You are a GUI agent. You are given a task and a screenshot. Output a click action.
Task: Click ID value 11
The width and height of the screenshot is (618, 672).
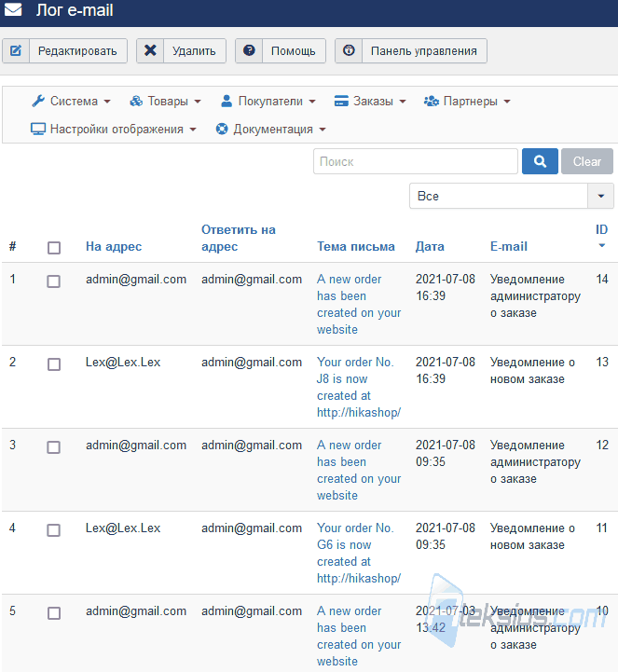(602, 528)
